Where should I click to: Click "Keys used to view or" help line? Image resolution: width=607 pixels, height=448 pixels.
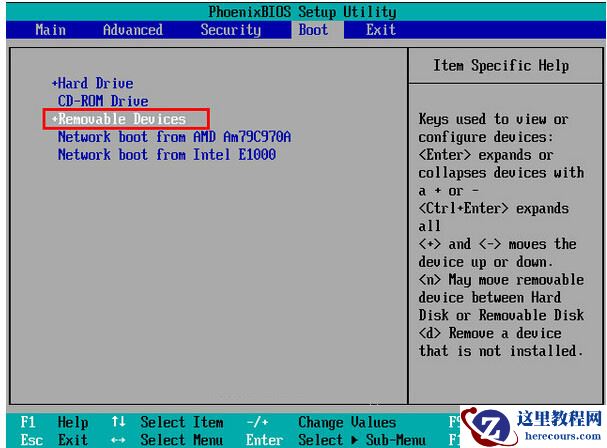[494, 119]
